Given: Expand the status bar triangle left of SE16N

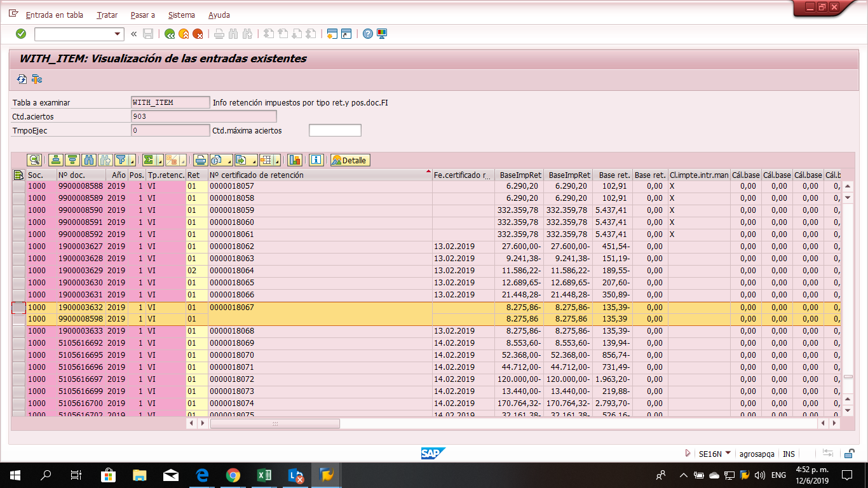Looking at the screenshot, I should point(688,454).
